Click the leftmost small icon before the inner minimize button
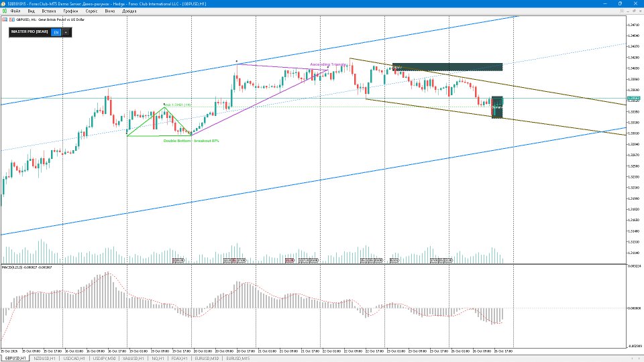The width and height of the screenshot is (644, 362). pyautogui.click(x=621, y=11)
